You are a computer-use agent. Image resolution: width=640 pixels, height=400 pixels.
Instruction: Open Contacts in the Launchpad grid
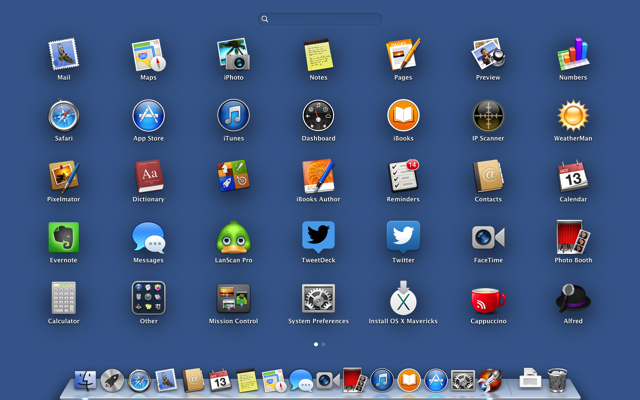pyautogui.click(x=488, y=176)
